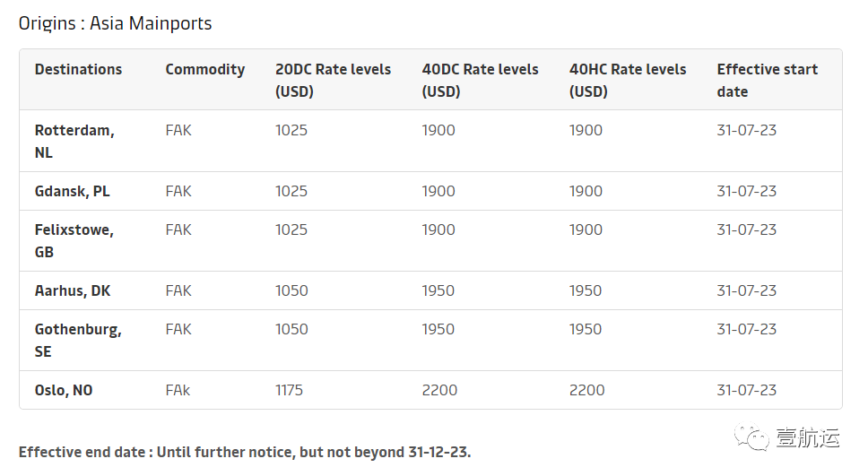The image size is (868, 476).
Task: Click the 40DC Rate levels header
Action: tap(480, 81)
